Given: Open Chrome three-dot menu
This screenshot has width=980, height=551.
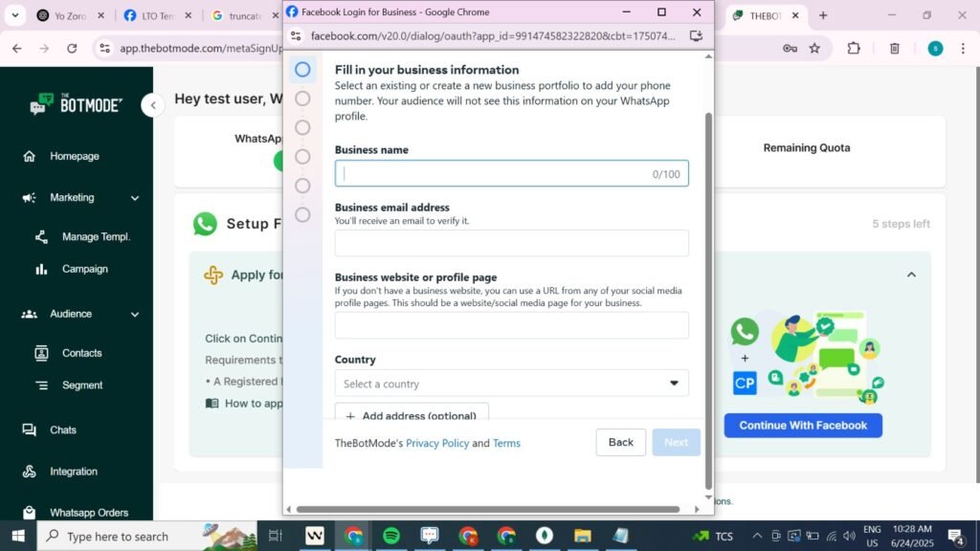Looking at the screenshot, I should tap(963, 48).
